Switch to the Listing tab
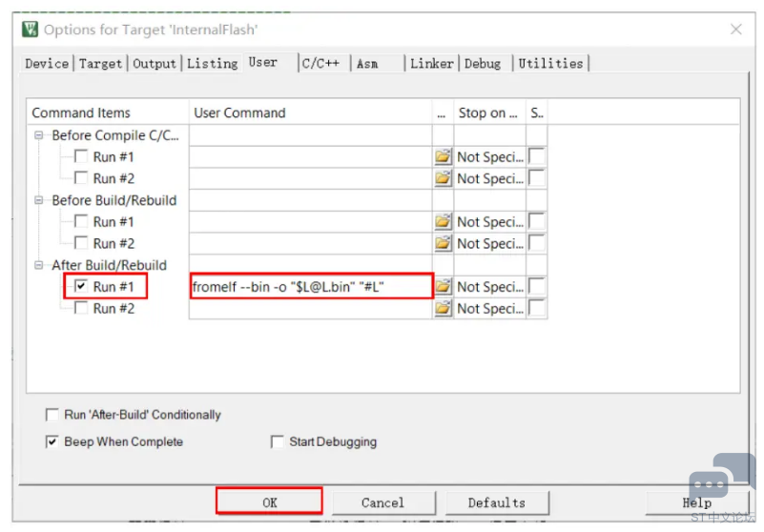Screen dimensions: 764x532 point(212,63)
